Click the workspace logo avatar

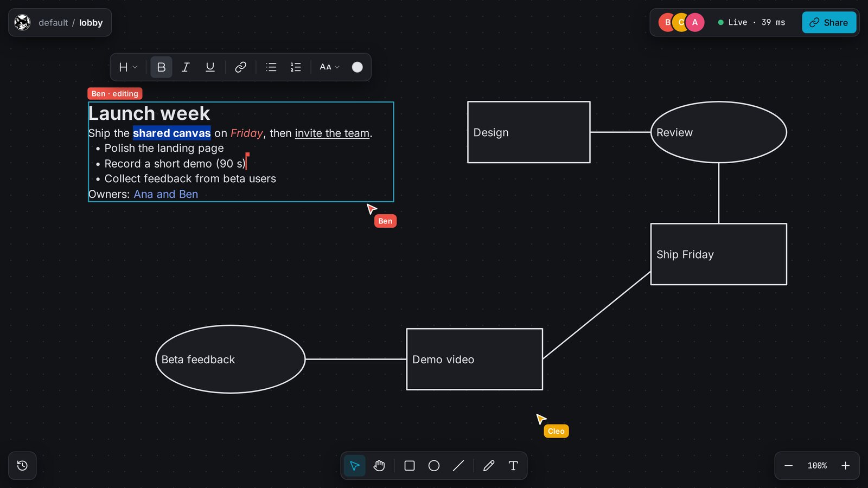pyautogui.click(x=22, y=23)
